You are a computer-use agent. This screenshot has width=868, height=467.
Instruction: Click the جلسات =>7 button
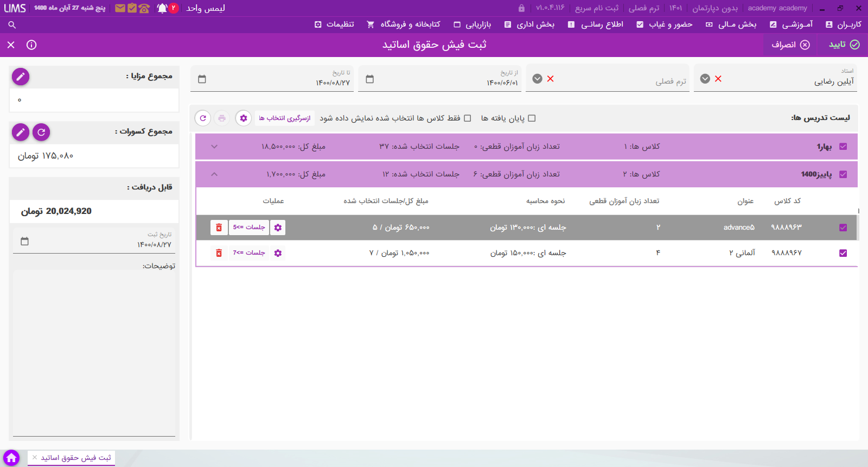249,253
